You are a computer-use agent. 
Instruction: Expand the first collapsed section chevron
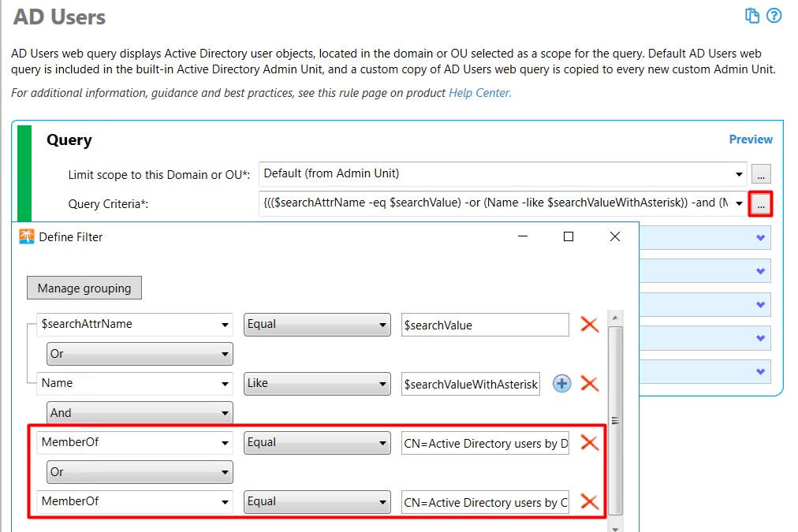pos(760,237)
